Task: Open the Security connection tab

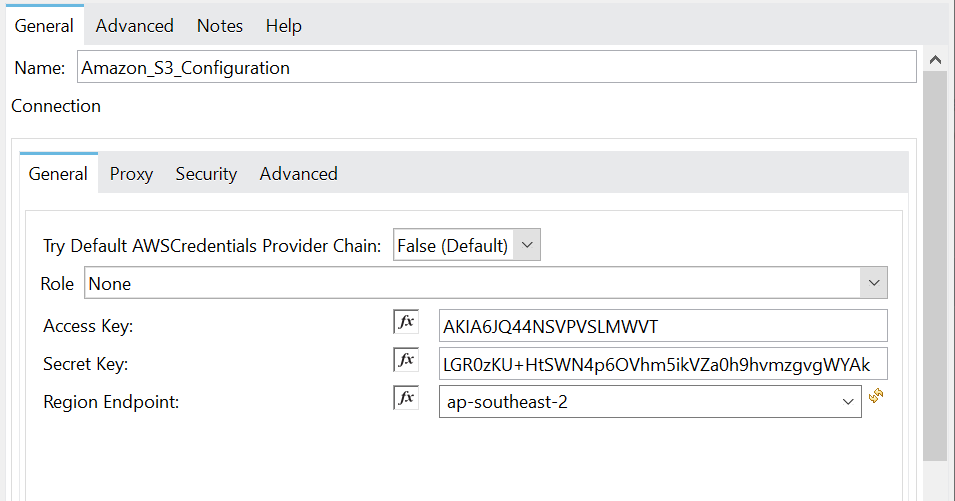Action: pos(206,174)
